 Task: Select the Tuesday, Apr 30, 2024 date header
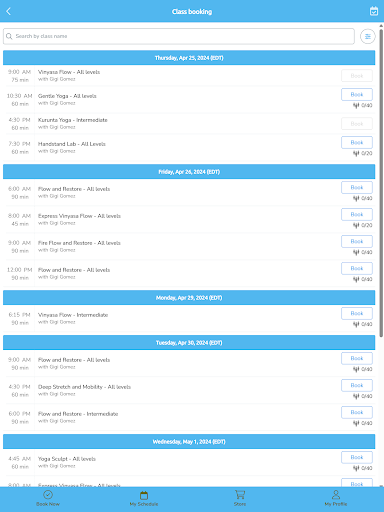[x=189, y=343]
